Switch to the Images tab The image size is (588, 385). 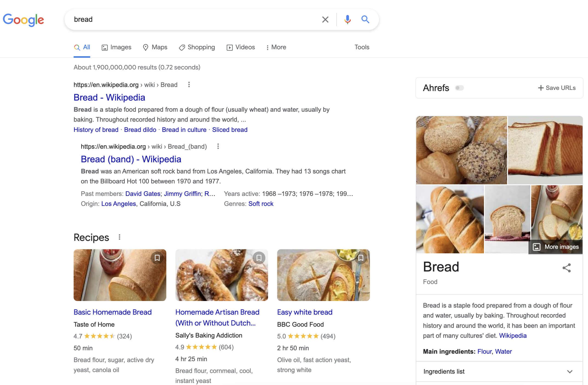coord(116,47)
